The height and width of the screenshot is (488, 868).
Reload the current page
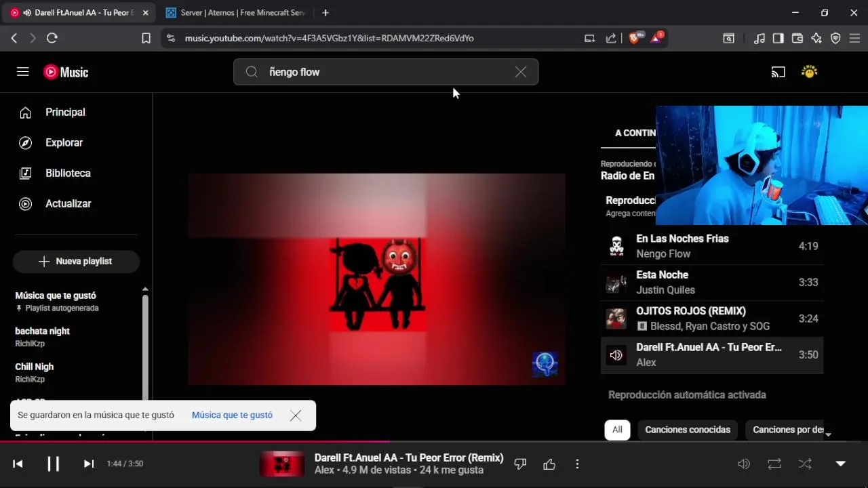52,39
